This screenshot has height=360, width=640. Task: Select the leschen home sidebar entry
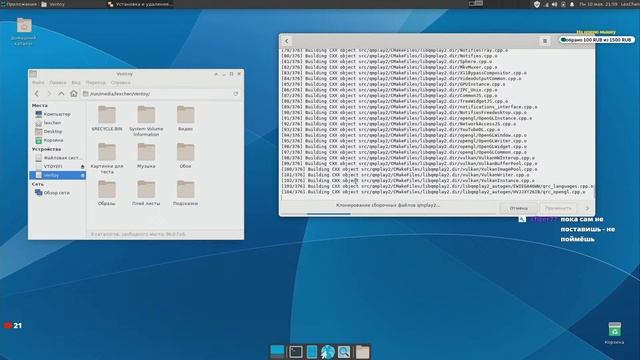tap(57, 123)
